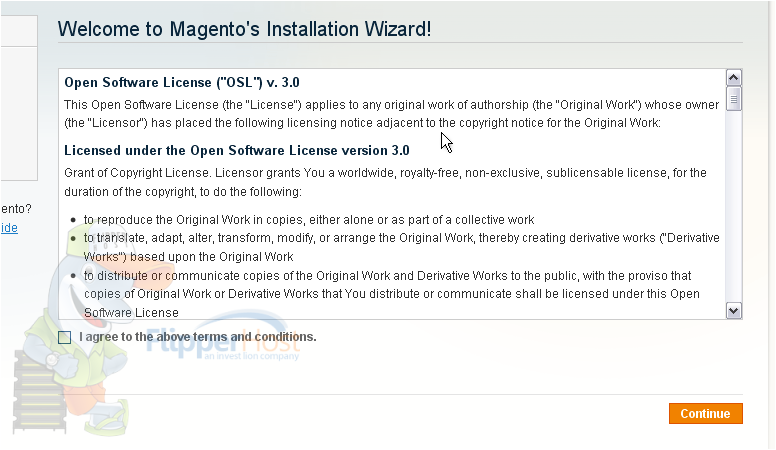The width and height of the screenshot is (776, 450).
Task: Click 'I agree to the above terms' label
Action: pos(197,337)
